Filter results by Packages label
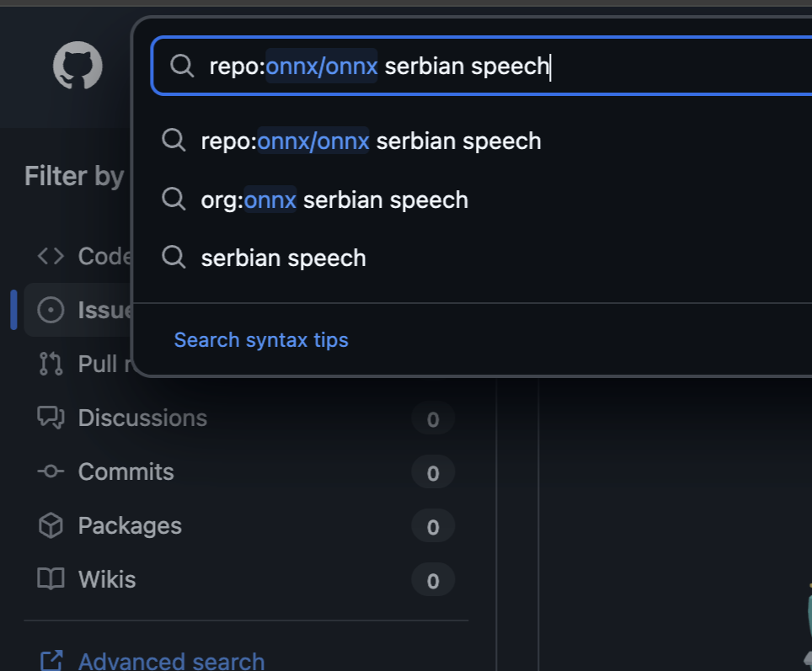The width and height of the screenshot is (812, 671). 130,525
